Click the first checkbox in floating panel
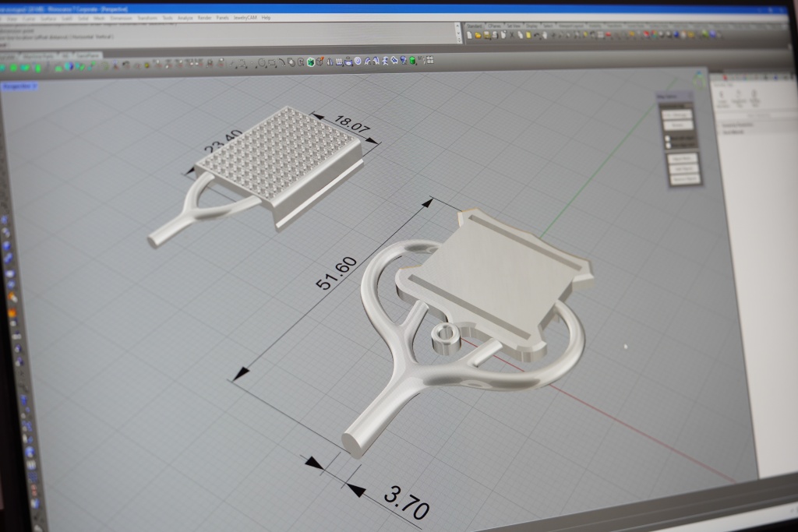This screenshot has width=798, height=532. 667,139
